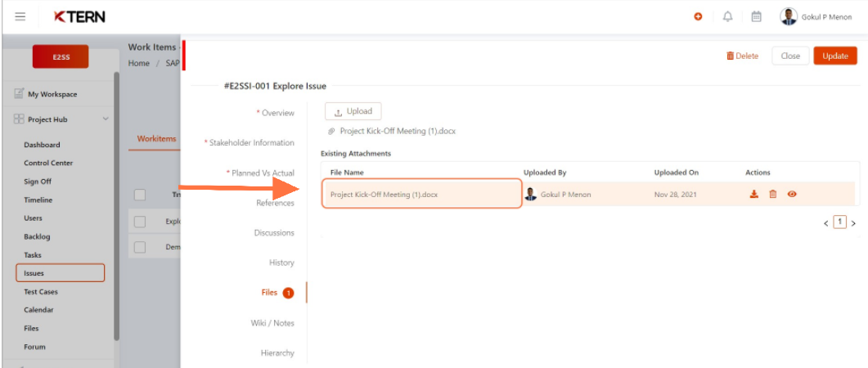The width and height of the screenshot is (868, 368).
Task: Open the Wiki / Notes tab
Action: pos(272,323)
